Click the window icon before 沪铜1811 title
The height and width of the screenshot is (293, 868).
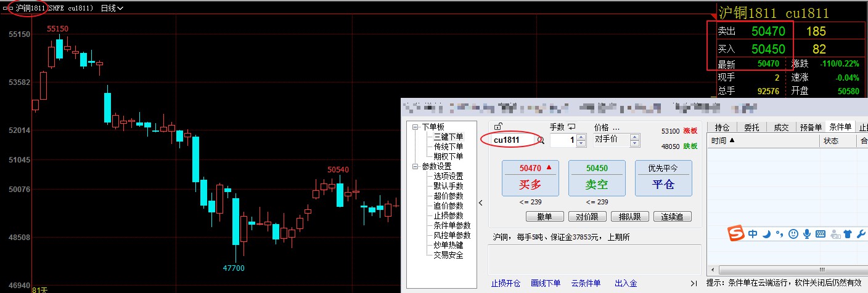click(7, 8)
